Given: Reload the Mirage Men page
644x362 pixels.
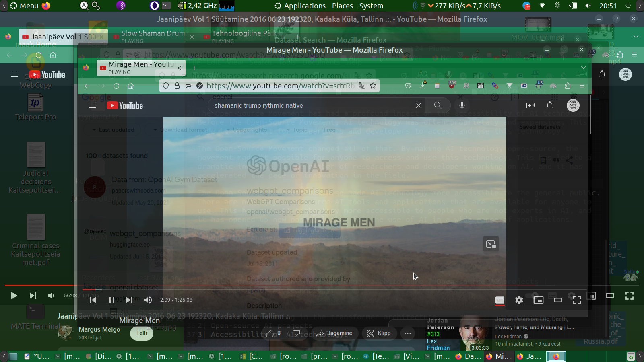Looking at the screenshot, I should tap(116, 86).
